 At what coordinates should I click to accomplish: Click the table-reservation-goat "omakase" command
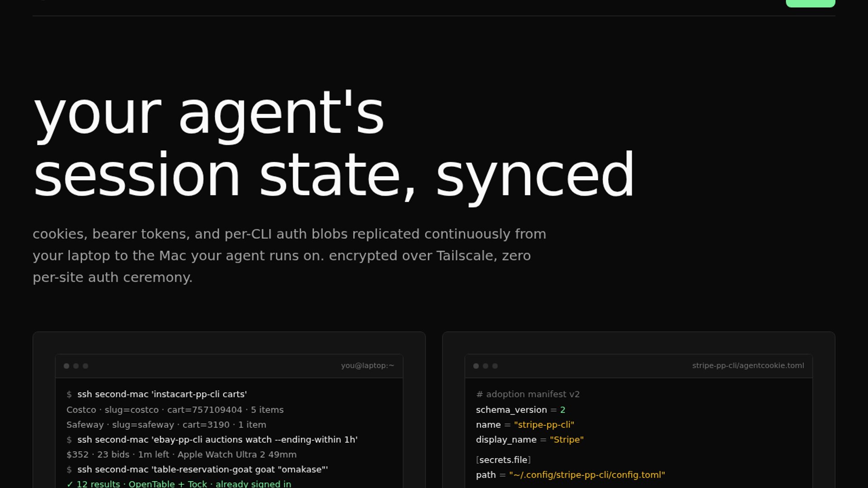pyautogui.click(x=203, y=469)
